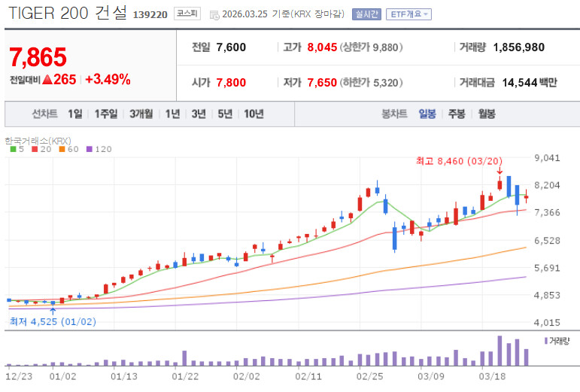The image size is (580, 392).
Task: Switch to the 월봉 candle chart
Action: click(x=487, y=114)
